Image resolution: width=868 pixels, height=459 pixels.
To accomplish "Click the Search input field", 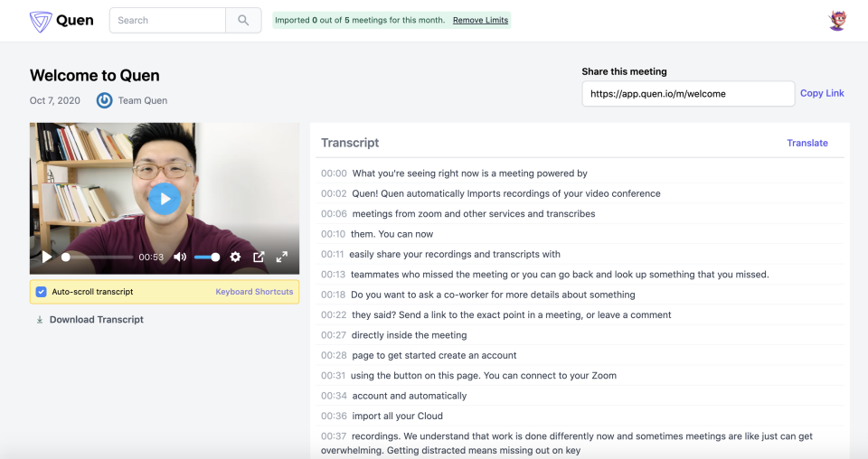I will [168, 21].
